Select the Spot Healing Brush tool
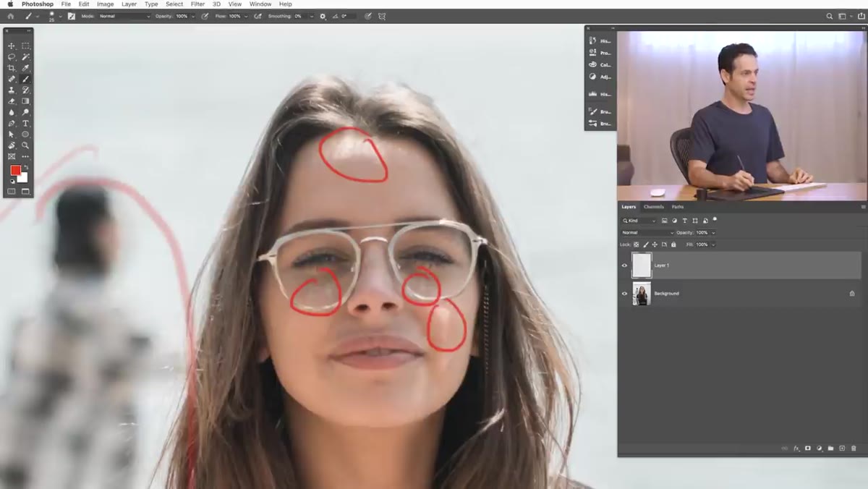The height and width of the screenshot is (489, 868). coord(12,79)
